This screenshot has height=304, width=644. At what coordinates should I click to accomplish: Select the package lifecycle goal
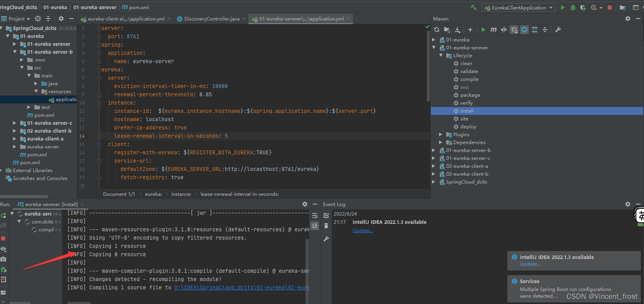point(470,95)
